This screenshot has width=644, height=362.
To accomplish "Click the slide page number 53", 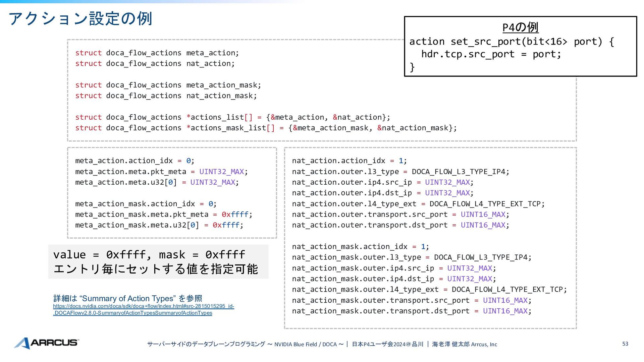I will point(625,344).
